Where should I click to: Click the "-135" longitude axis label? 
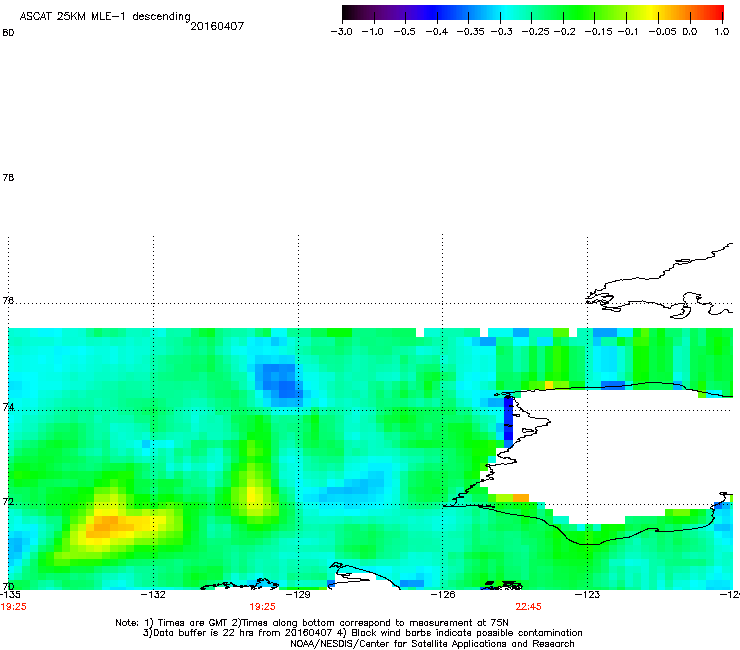[x=10, y=594]
